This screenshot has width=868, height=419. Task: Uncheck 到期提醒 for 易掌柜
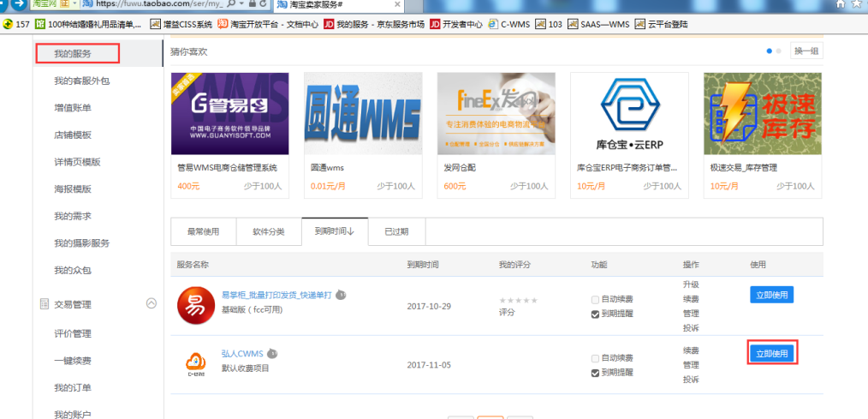[595, 314]
